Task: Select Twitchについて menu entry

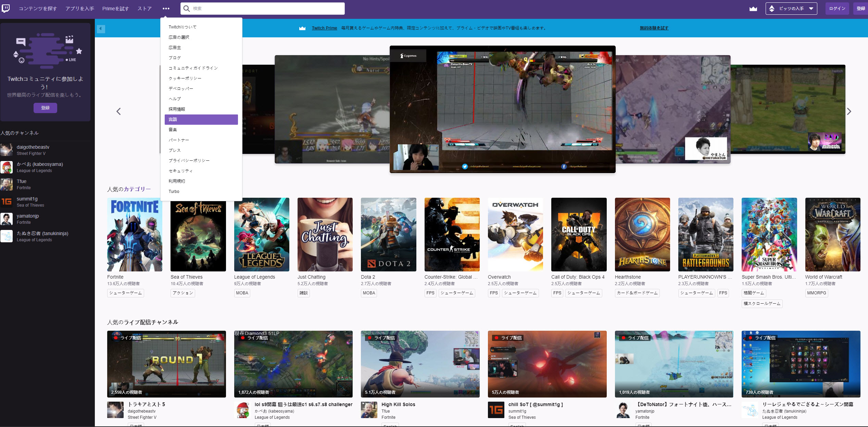Action: (201, 27)
